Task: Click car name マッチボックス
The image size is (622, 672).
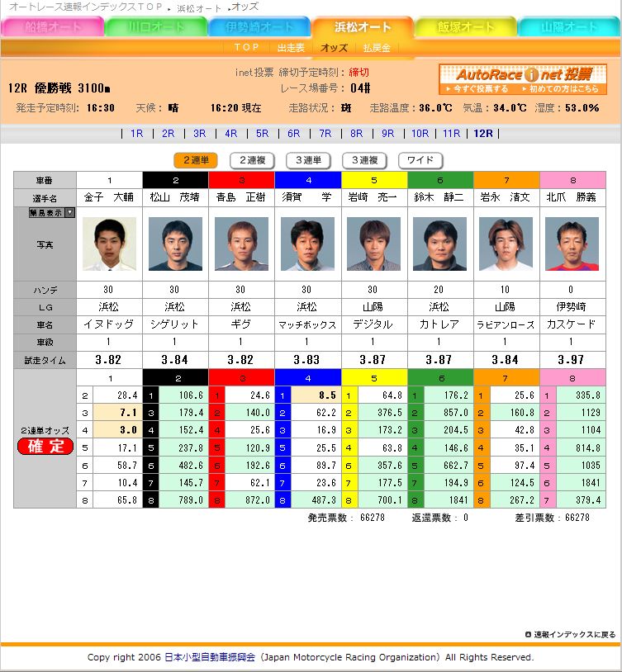Action: point(307,324)
